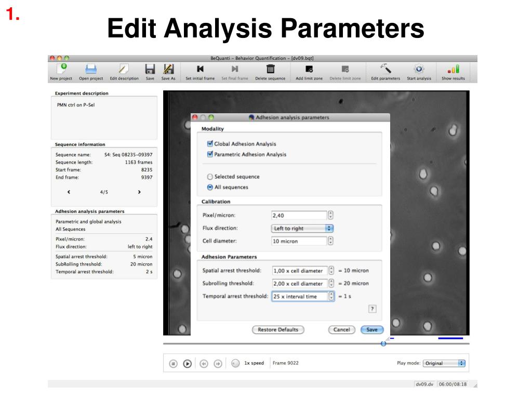Save the project with Save icon

tap(150, 69)
